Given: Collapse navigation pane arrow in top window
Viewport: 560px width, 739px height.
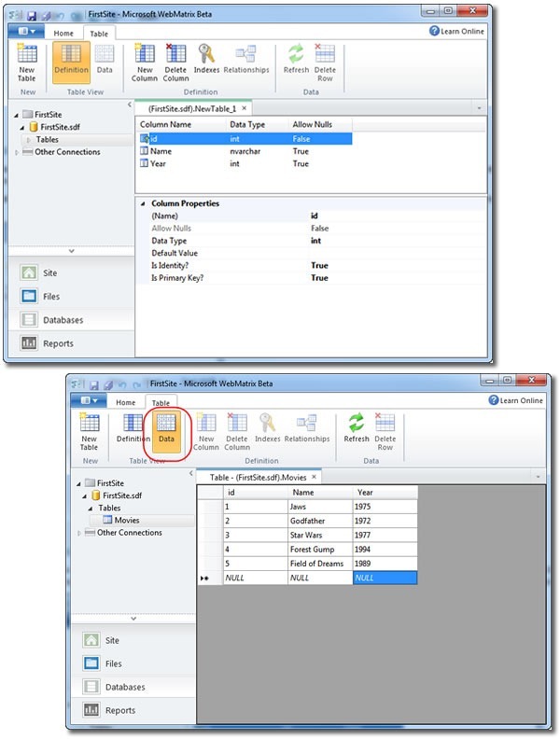Looking at the screenshot, I should (x=129, y=105).
